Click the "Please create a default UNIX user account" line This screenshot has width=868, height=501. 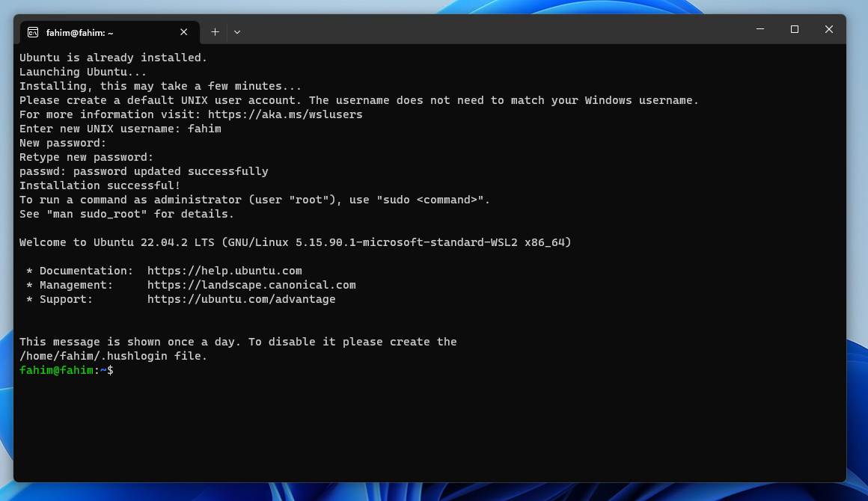click(x=359, y=101)
